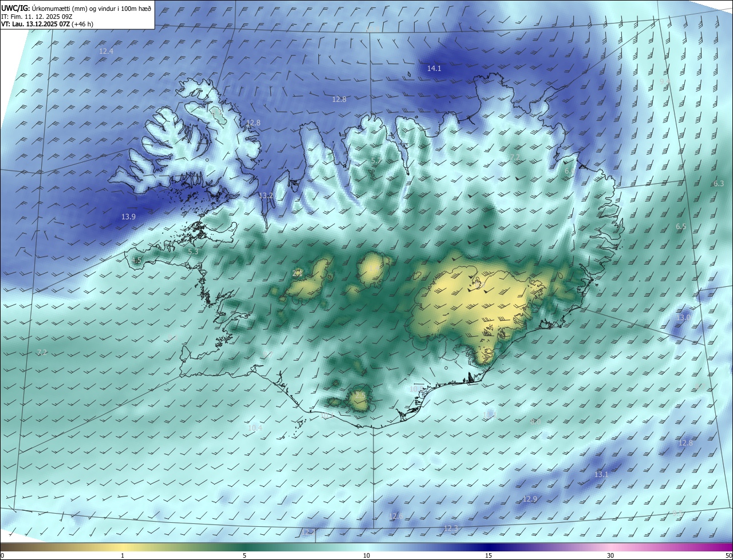Screen dimensions: 733x560
Task: Click the 10.4 value on the map
Action: [255, 428]
